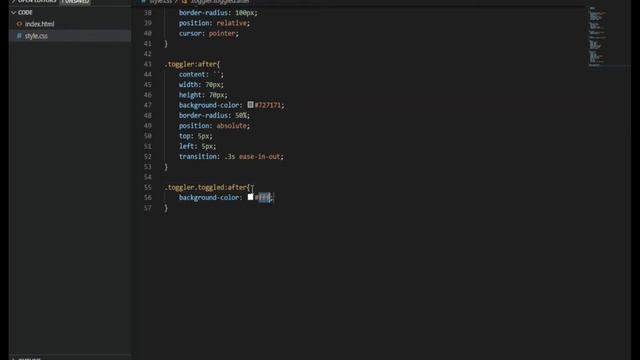The height and width of the screenshot is (360, 640).
Task: Click the "cursor: pointer;" declaration
Action: 209,33
